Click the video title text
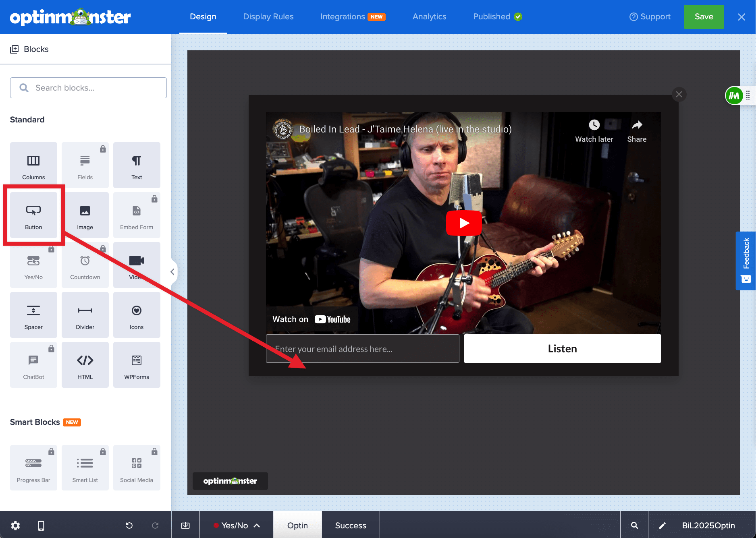Screen dimensions: 756x538 [405, 129]
